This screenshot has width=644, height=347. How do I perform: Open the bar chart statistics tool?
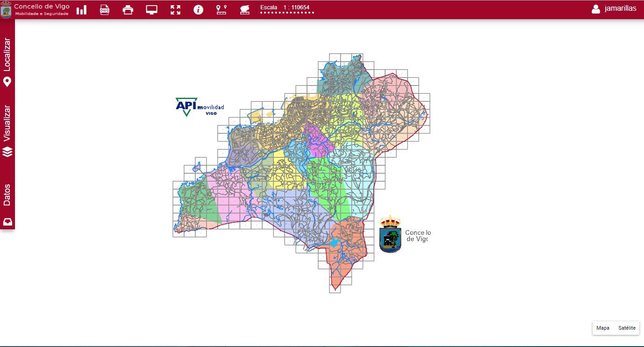point(81,10)
